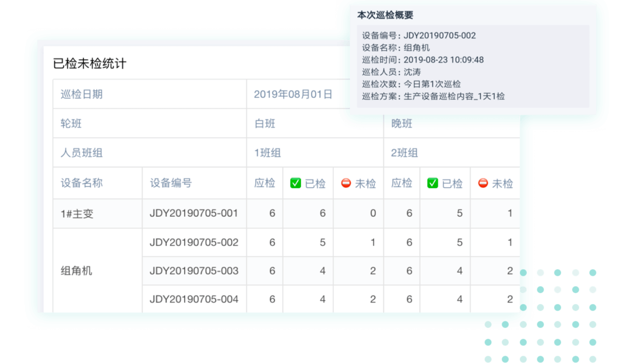Click the 设备编号 column header
This screenshot has width=635, height=364.
(171, 183)
